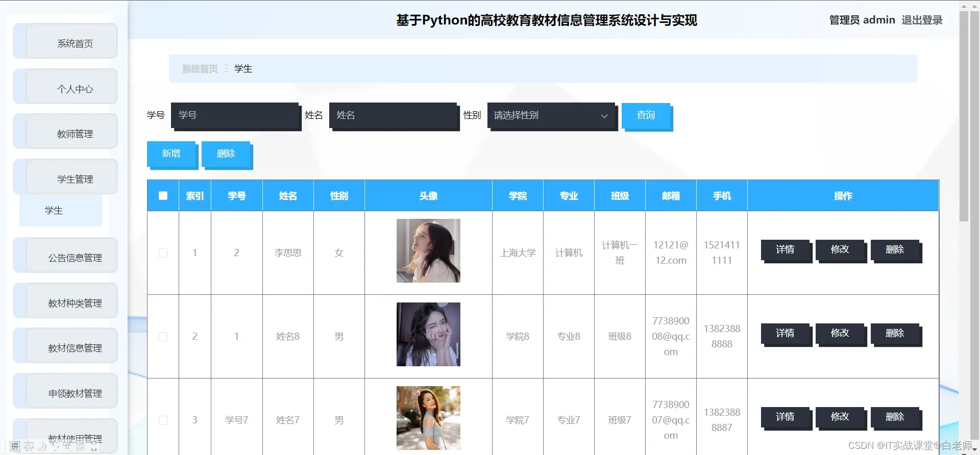Open avatar thumbnail of 姓名8
The height and width of the screenshot is (455, 980).
pyautogui.click(x=428, y=334)
